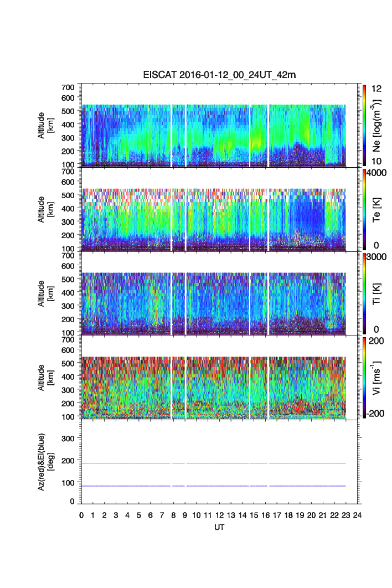Viewport: 392px width, 588px height.
Task: Click the UT axis tick label 8
Action: [x=173, y=515]
